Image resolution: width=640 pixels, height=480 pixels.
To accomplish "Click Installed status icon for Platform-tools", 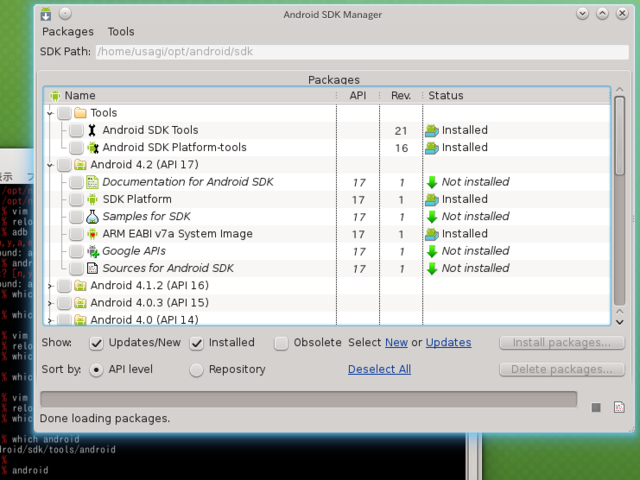I will [x=432, y=148].
